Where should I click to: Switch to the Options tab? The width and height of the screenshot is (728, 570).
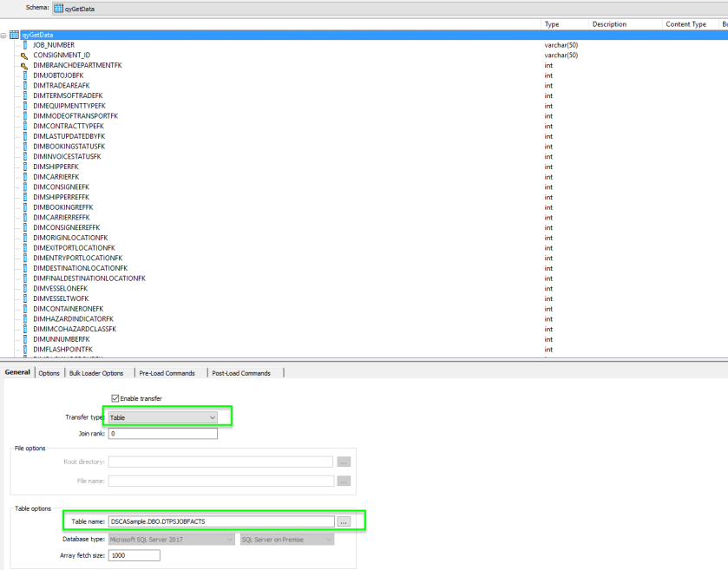coord(49,373)
